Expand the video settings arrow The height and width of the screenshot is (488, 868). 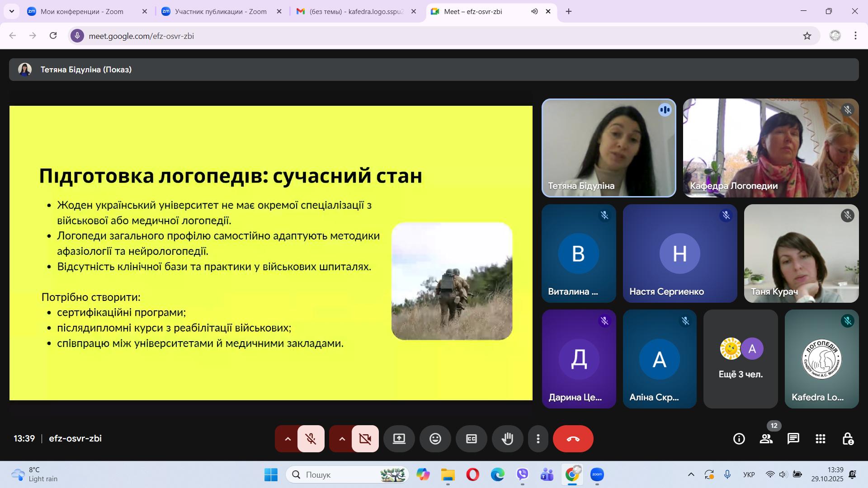click(342, 439)
